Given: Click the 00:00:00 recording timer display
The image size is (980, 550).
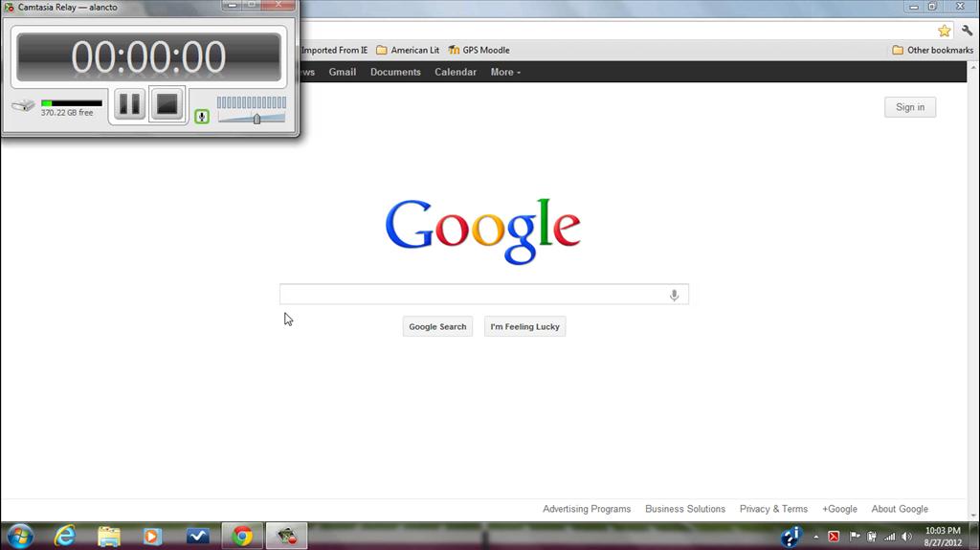Looking at the screenshot, I should (x=148, y=56).
